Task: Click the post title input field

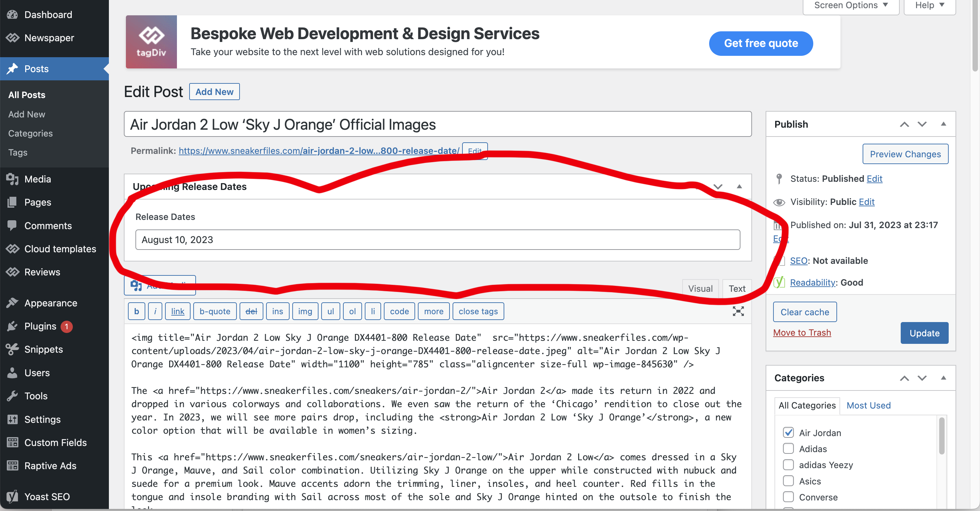Action: click(x=438, y=124)
